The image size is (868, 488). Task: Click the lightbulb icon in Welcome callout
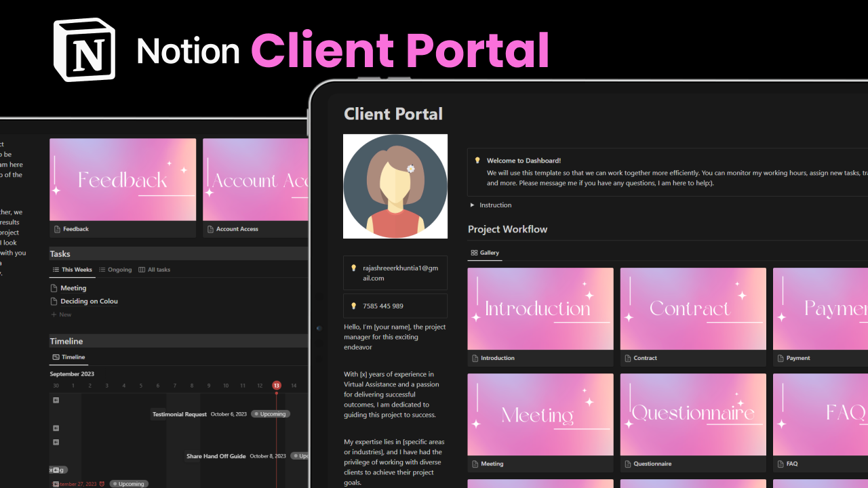[477, 161]
